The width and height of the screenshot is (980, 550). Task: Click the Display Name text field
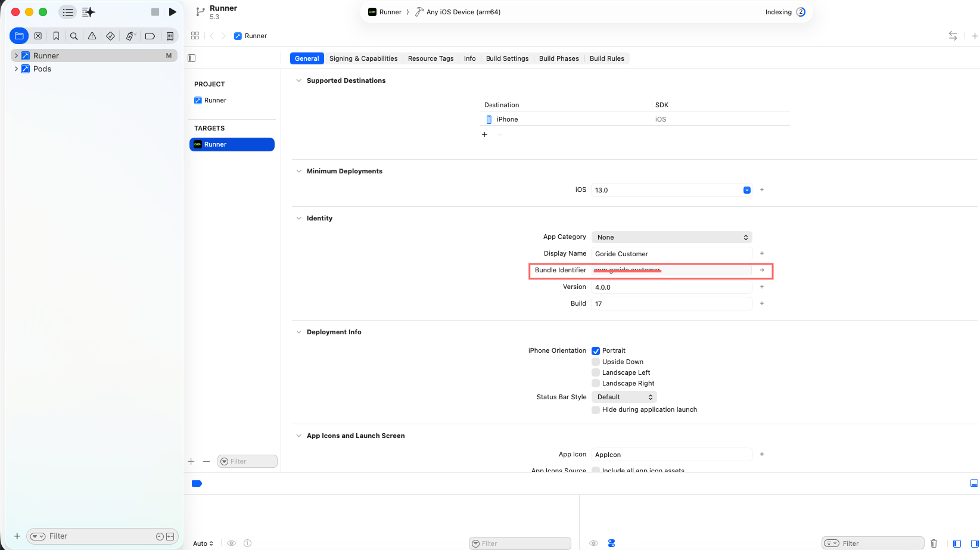[x=671, y=254]
